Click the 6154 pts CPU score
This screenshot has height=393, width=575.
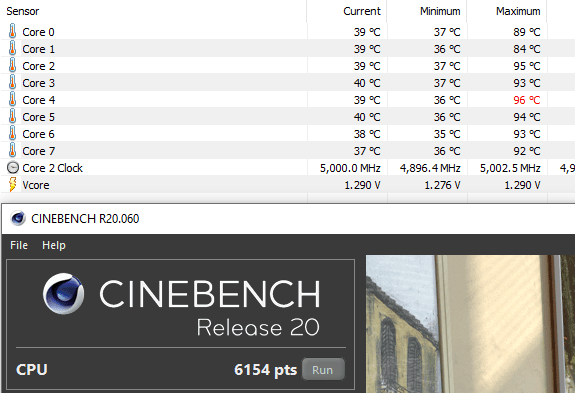(265, 370)
